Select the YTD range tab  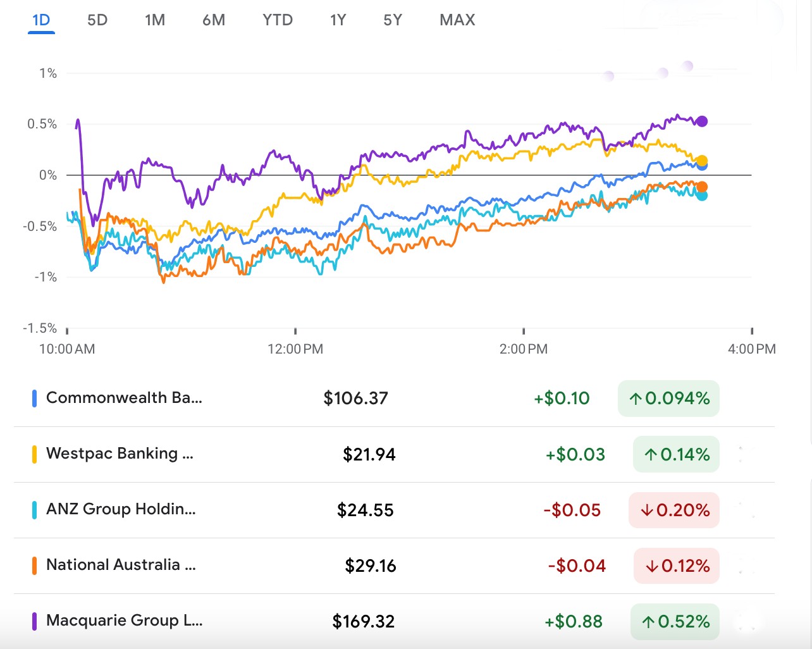[278, 20]
